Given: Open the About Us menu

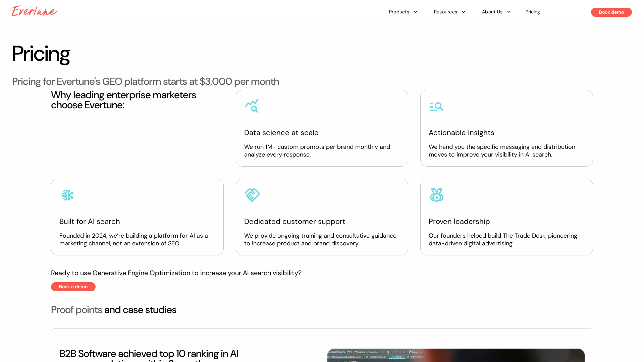Looking at the screenshot, I should coord(492,12).
